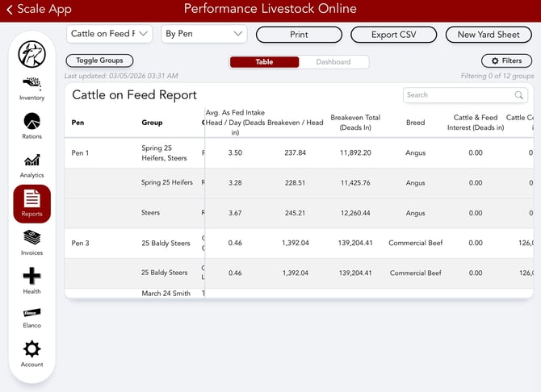Click Export CSV button
Image resolution: width=541 pixels, height=392 pixels.
[x=394, y=35]
